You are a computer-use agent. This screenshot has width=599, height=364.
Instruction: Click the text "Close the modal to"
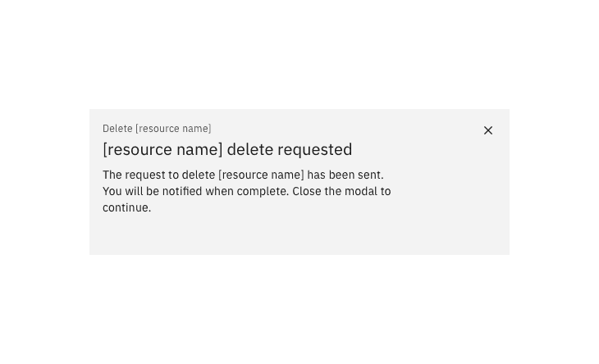(341, 191)
